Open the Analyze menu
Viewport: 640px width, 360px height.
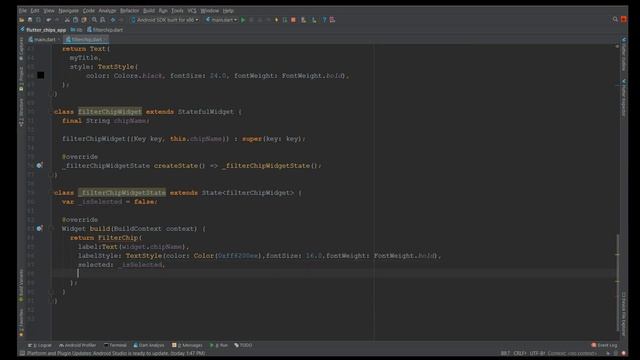107,11
